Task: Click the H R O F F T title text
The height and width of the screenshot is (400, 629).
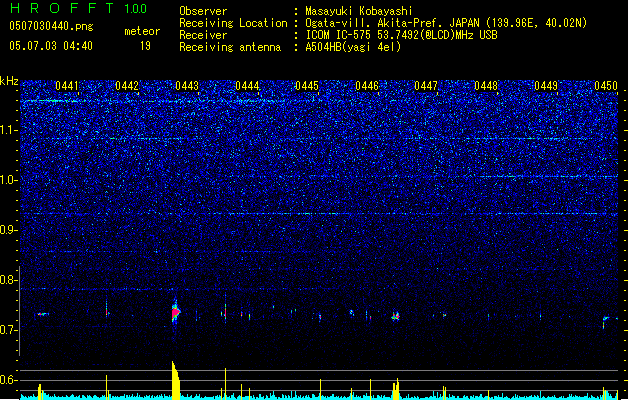Action: coord(62,8)
